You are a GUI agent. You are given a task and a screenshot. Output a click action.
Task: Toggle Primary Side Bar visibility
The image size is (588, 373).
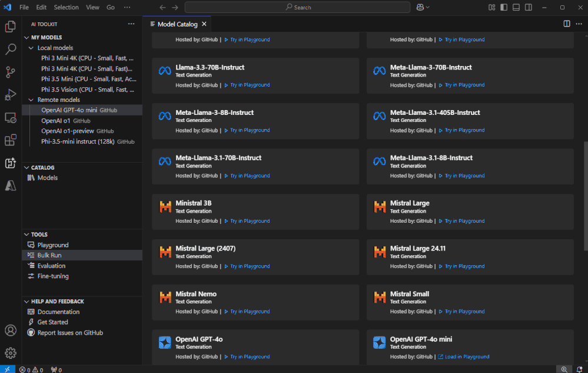coord(504,7)
